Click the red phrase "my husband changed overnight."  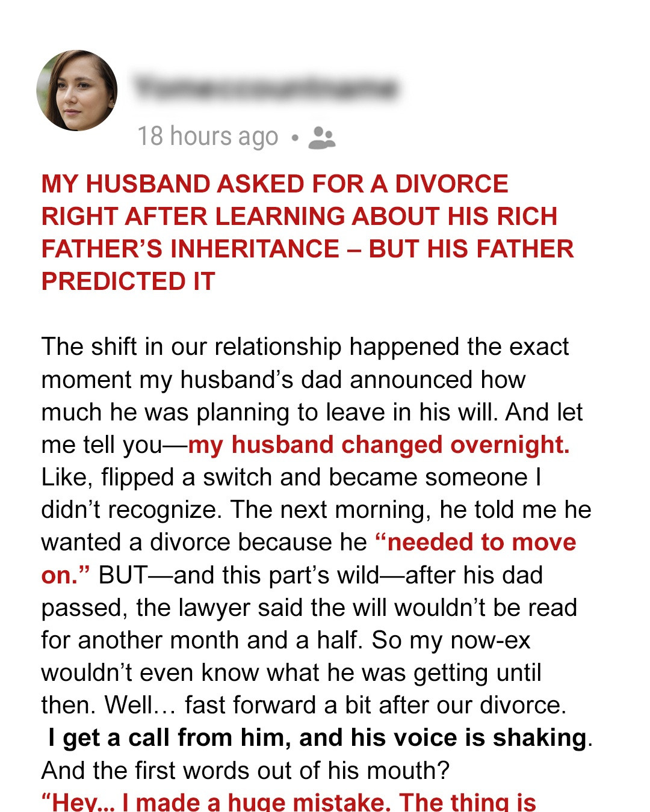379,445
